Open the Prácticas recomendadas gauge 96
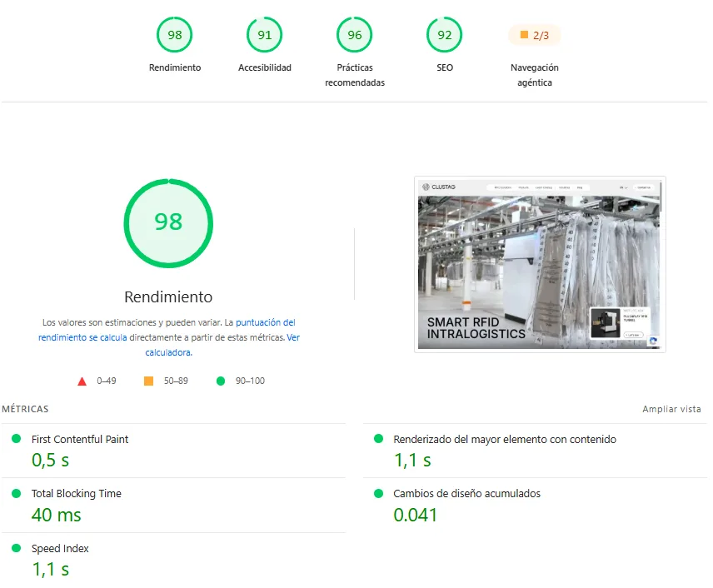The image size is (713, 588). point(355,34)
